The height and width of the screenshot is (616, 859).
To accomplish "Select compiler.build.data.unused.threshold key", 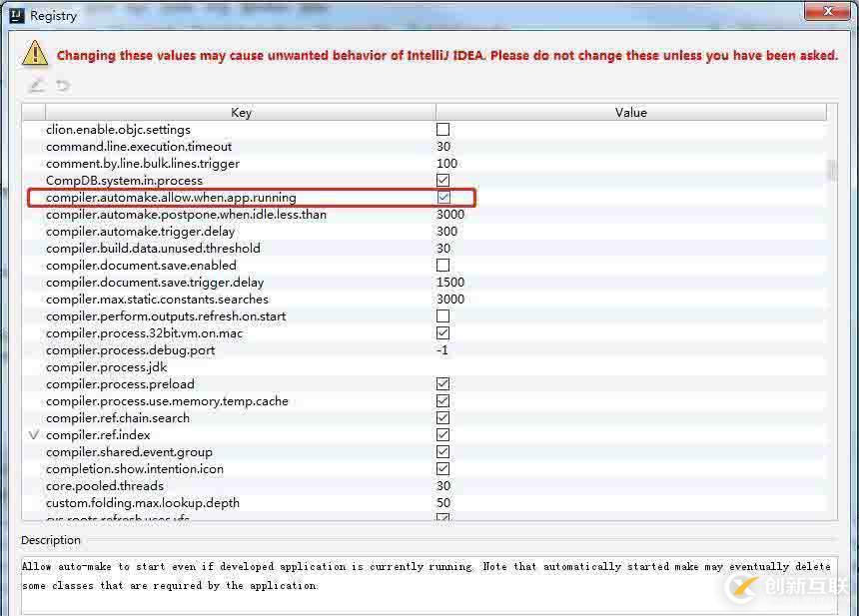I will (154, 248).
